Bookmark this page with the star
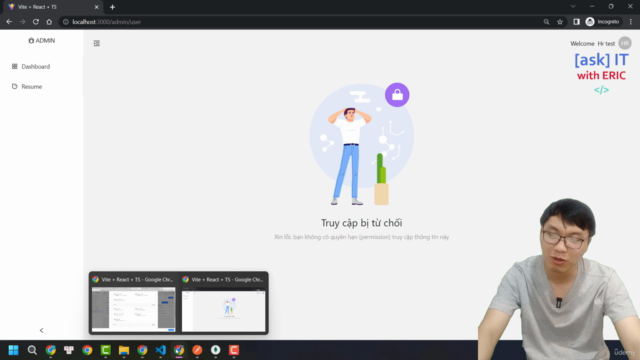Screen dimensions: 640x360 click(x=560, y=22)
